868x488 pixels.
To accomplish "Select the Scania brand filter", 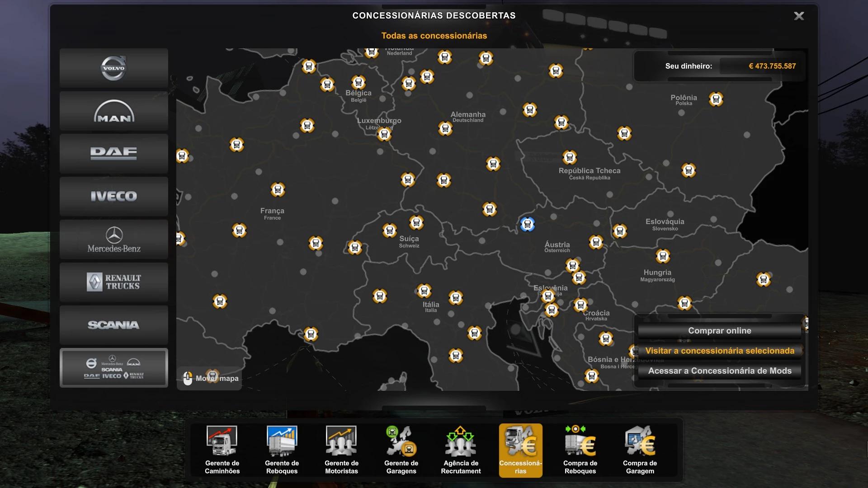I will 113,325.
